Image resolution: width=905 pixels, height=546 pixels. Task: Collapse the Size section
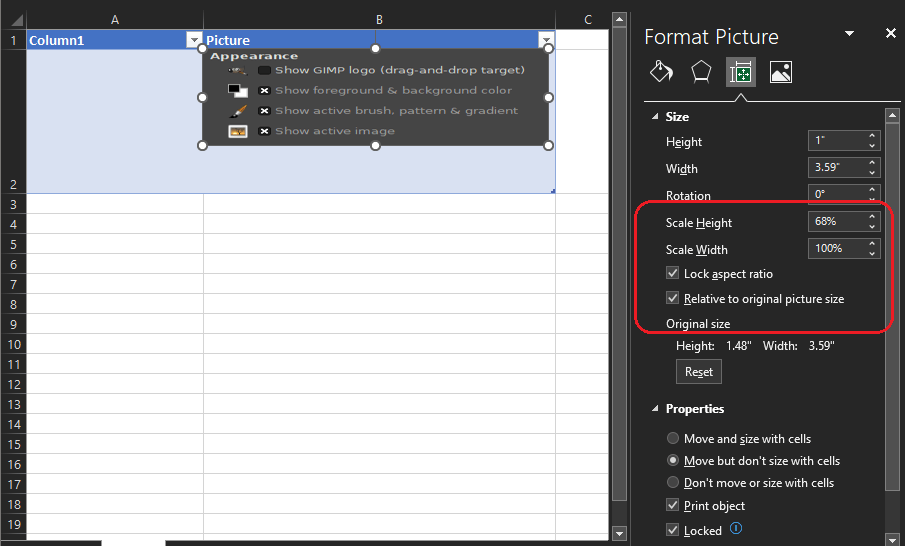(655, 117)
